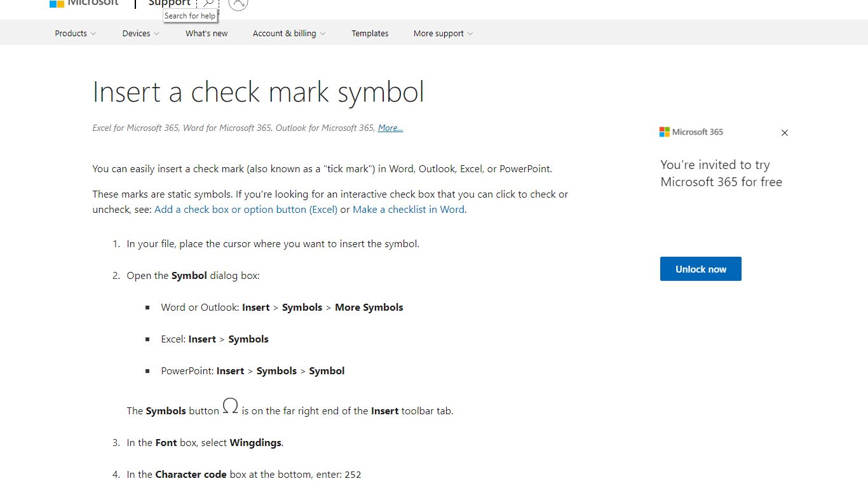Open the More... applies-to link
The width and height of the screenshot is (868, 488).
[390, 128]
